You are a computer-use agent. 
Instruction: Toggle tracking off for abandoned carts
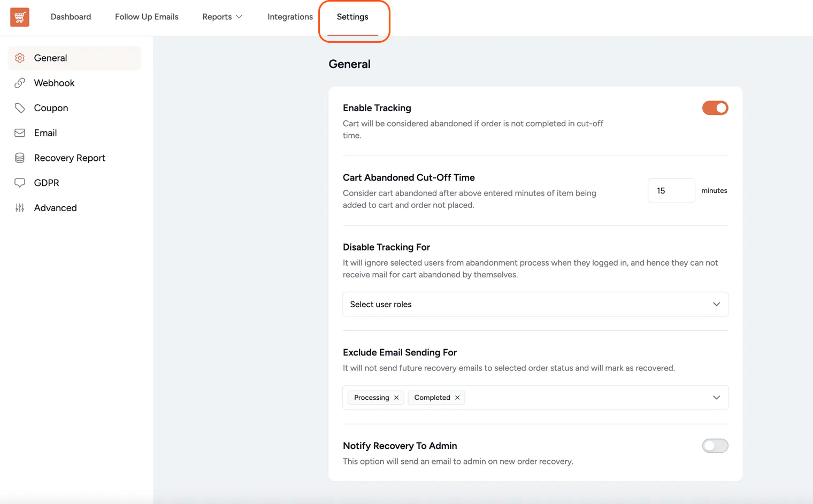(715, 107)
